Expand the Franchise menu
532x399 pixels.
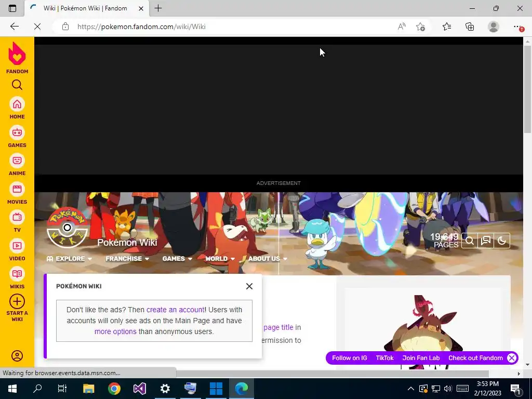click(x=127, y=259)
